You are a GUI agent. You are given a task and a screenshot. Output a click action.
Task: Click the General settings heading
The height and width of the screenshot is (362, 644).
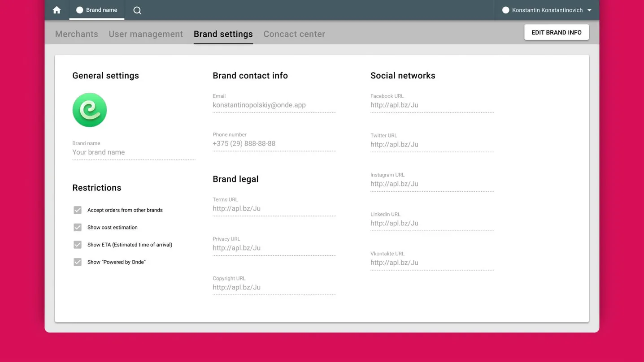coord(105,76)
